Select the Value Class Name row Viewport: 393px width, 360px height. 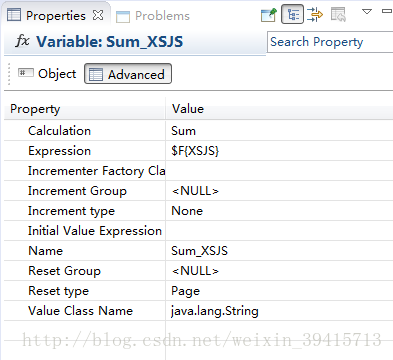[x=198, y=311]
